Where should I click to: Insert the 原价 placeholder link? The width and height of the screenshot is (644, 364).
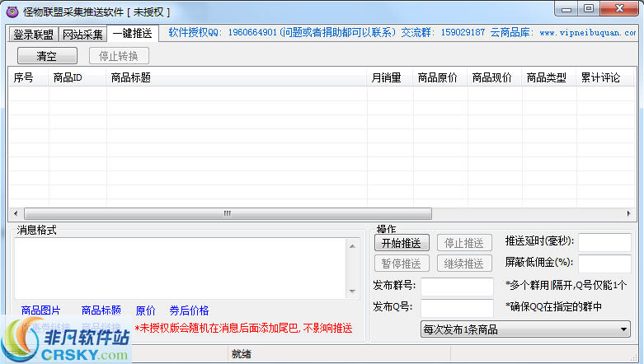coord(145,310)
